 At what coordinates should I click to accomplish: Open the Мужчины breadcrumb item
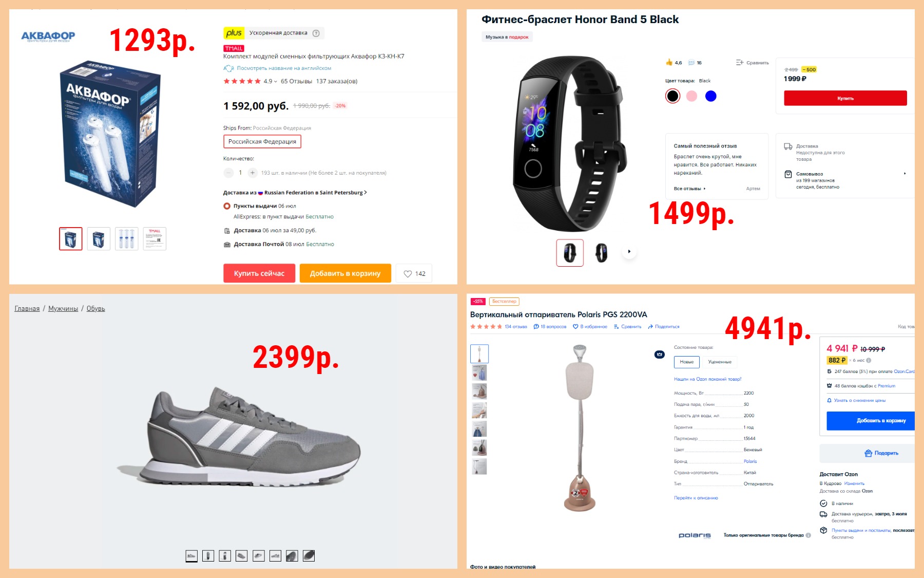(x=63, y=309)
